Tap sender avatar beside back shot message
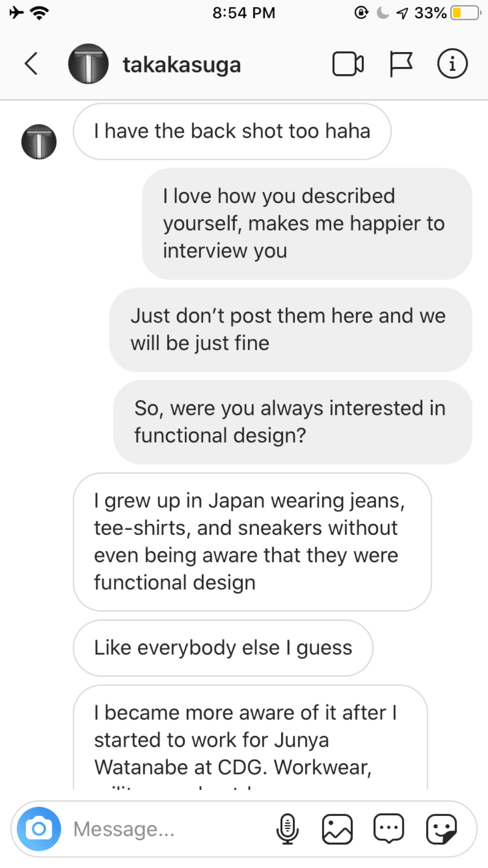This screenshot has width=488, height=868. click(39, 142)
